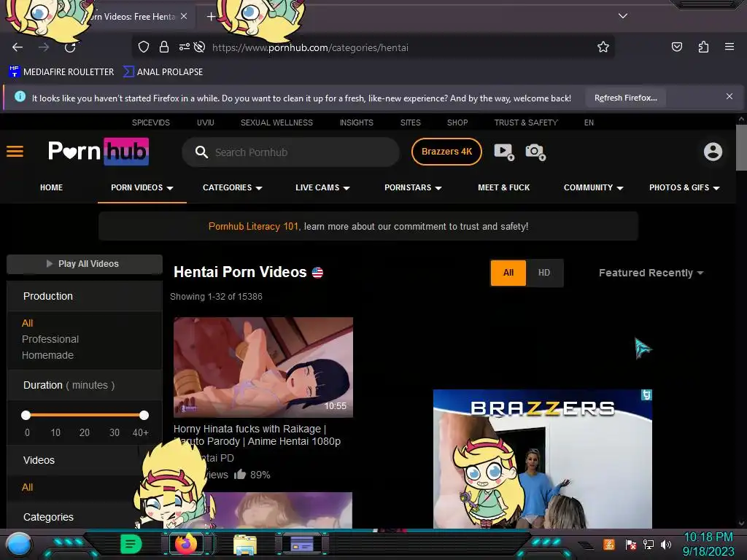
Task: Focus the site search field
Action: pyautogui.click(x=290, y=152)
